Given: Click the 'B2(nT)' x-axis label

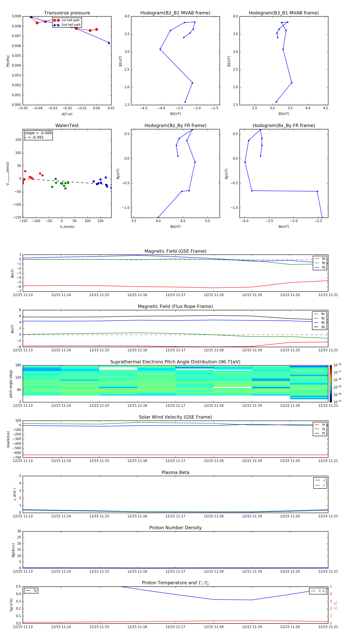Looking at the screenshot, I should point(175,114).
